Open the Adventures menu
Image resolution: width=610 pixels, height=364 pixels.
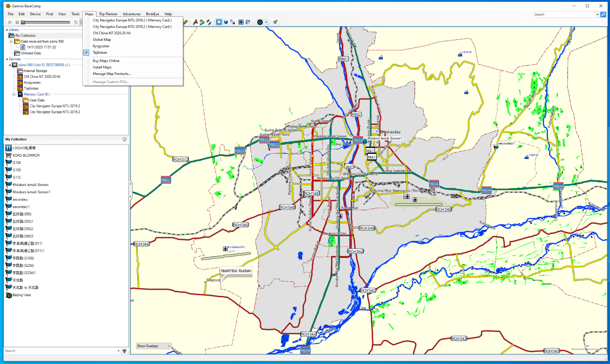(132, 14)
